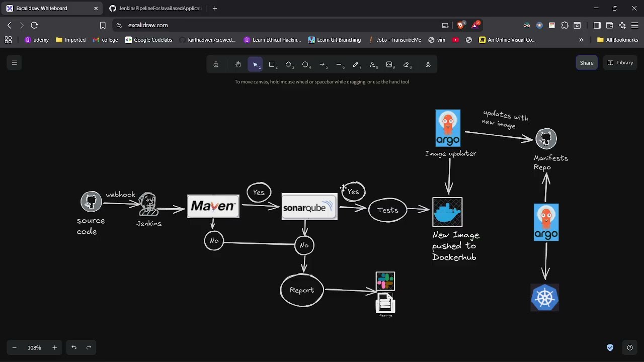Screen dimensions: 644x362
Task: Open the Jobs - TranscribeMe bookmark
Action: point(394,40)
